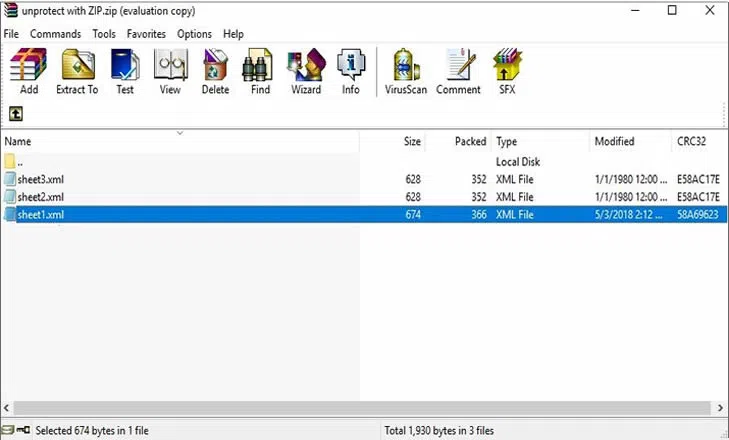Click sheet1.xml file icon
The width and height of the screenshot is (729, 440).
pos(10,214)
